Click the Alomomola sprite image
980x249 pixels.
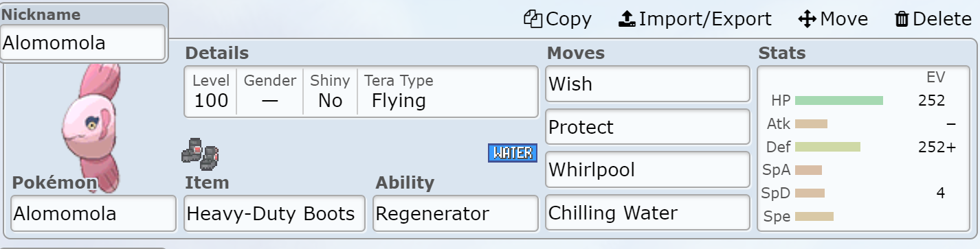point(91,127)
